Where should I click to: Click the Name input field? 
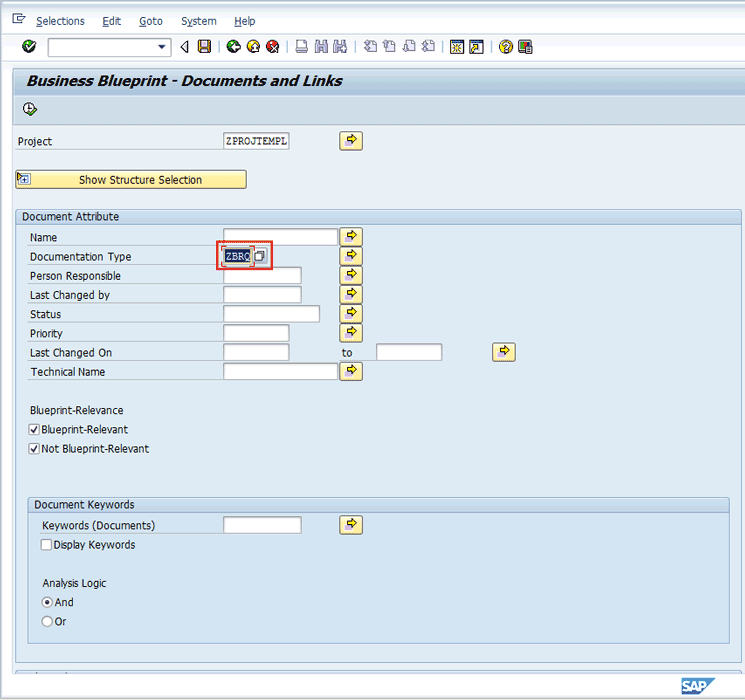click(x=280, y=237)
